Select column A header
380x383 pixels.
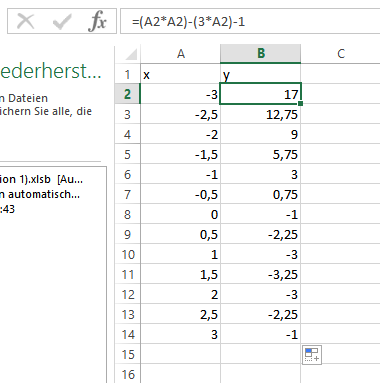180,54
